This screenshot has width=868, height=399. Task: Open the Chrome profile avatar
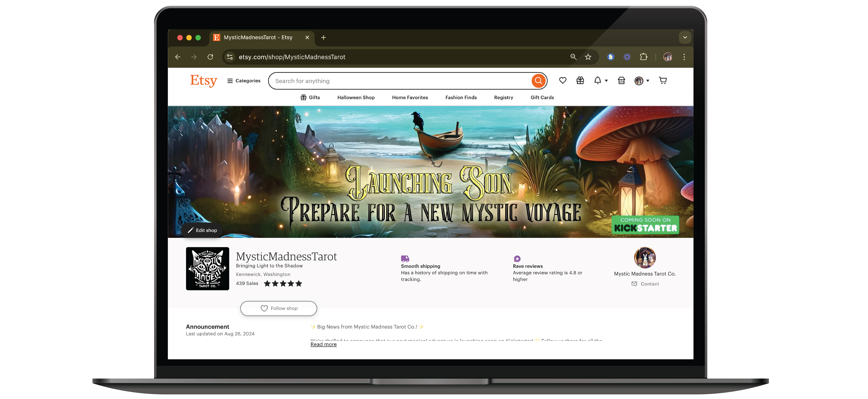(668, 57)
